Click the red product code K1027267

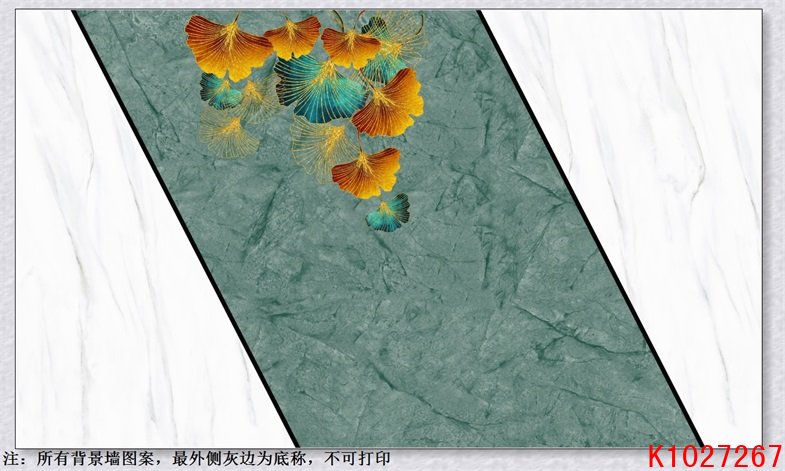pyautogui.click(x=715, y=457)
